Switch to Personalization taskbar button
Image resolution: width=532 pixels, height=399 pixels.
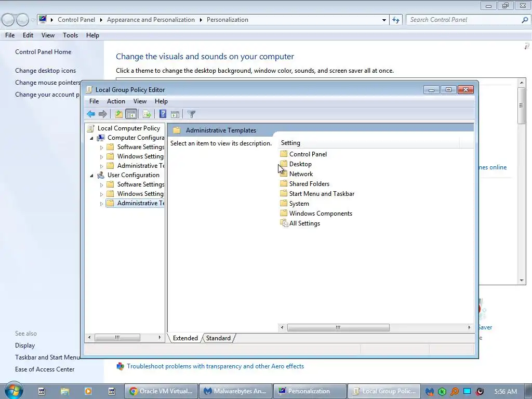coord(310,391)
